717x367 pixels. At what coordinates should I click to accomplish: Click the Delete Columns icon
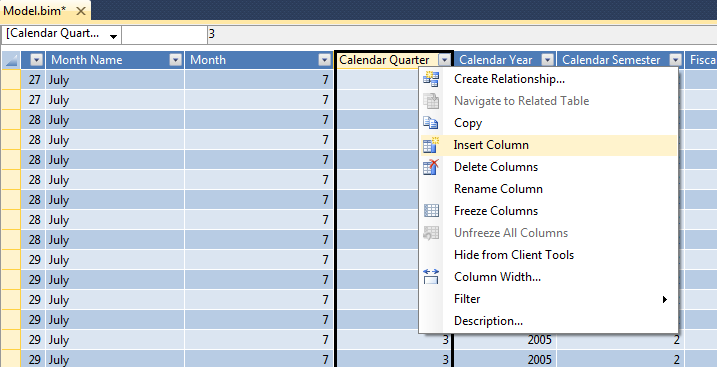[x=431, y=167]
